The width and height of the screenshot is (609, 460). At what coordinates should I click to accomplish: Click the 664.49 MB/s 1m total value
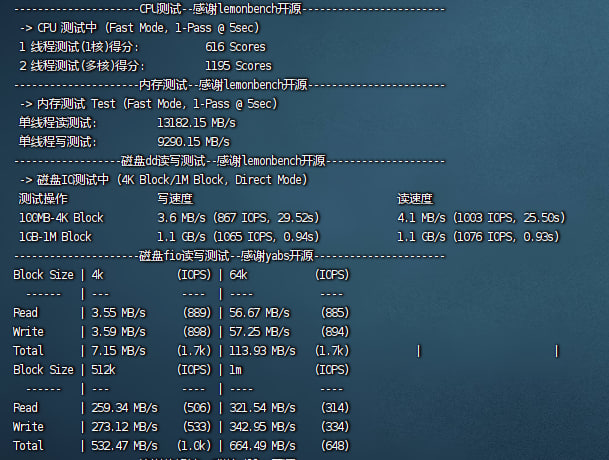[x=262, y=446]
